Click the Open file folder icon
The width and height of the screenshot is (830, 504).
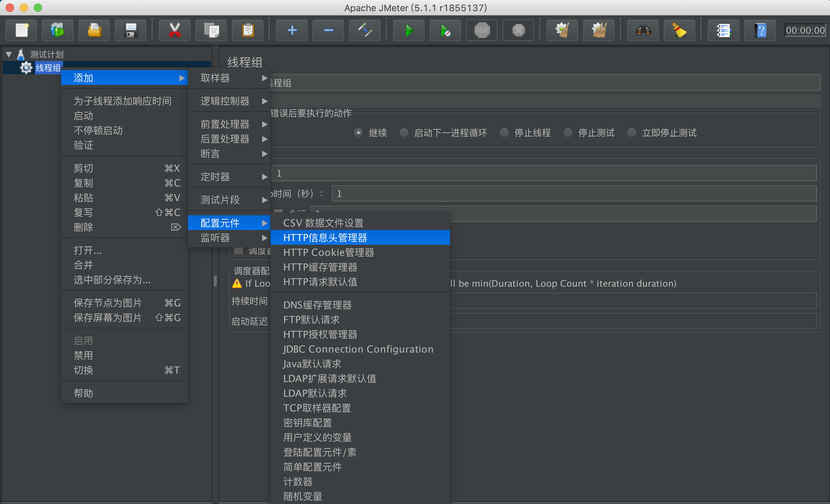94,30
